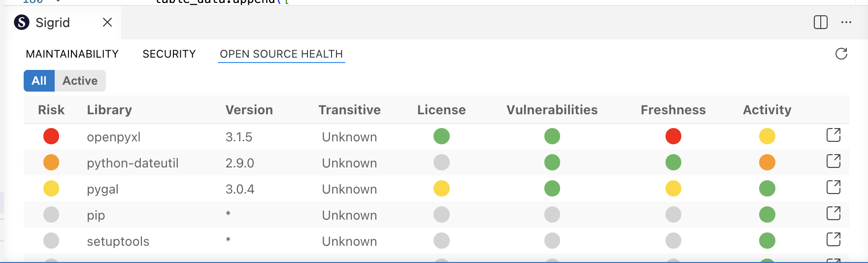The width and height of the screenshot is (868, 263).
Task: Close the Sigrid editor tab
Action: 107,22
